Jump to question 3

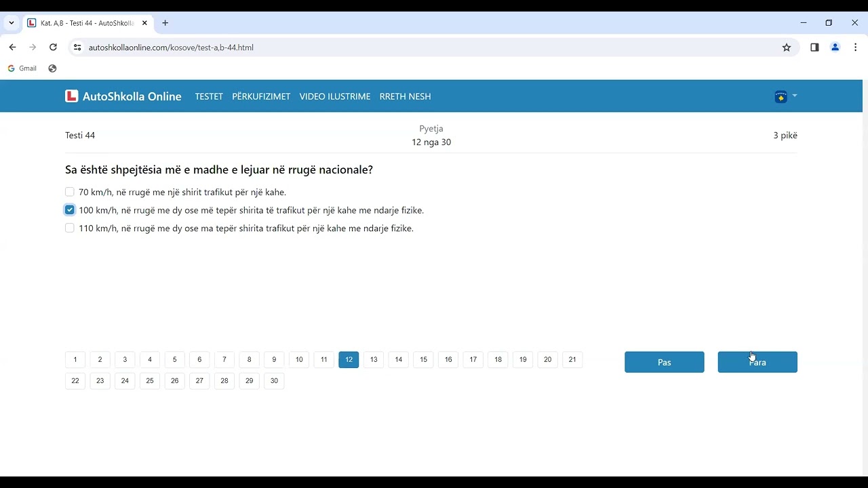[125, 359]
